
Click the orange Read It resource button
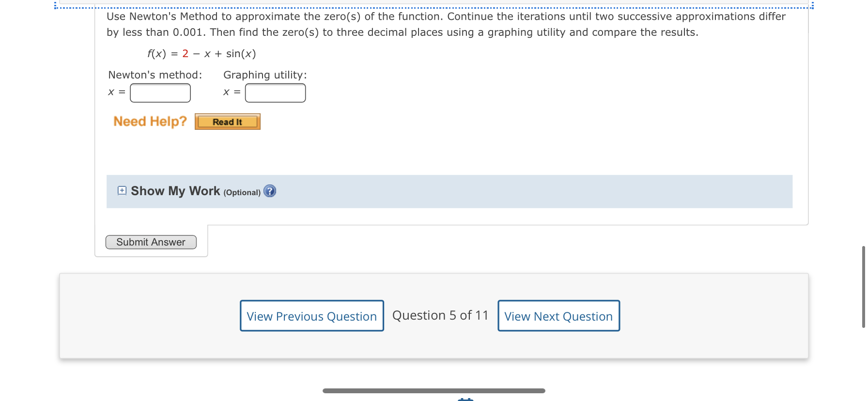pos(227,122)
